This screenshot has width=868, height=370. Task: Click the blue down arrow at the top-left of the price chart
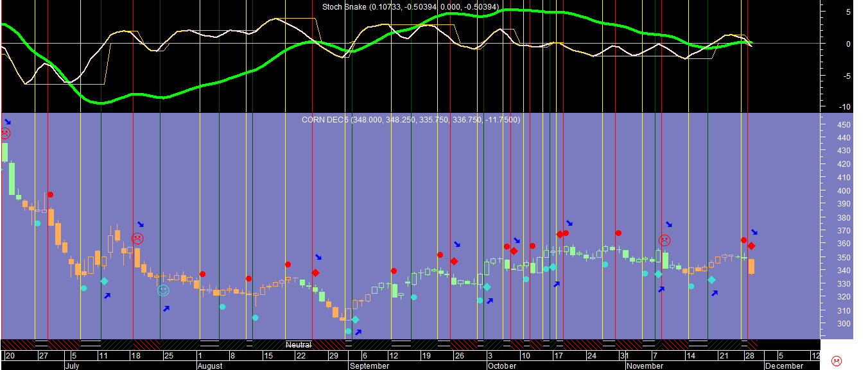pyautogui.click(x=8, y=122)
